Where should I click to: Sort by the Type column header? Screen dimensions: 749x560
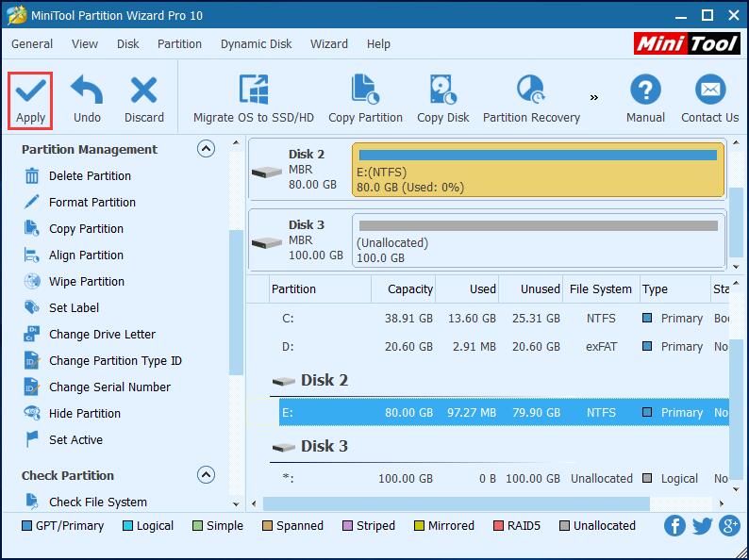click(x=675, y=288)
